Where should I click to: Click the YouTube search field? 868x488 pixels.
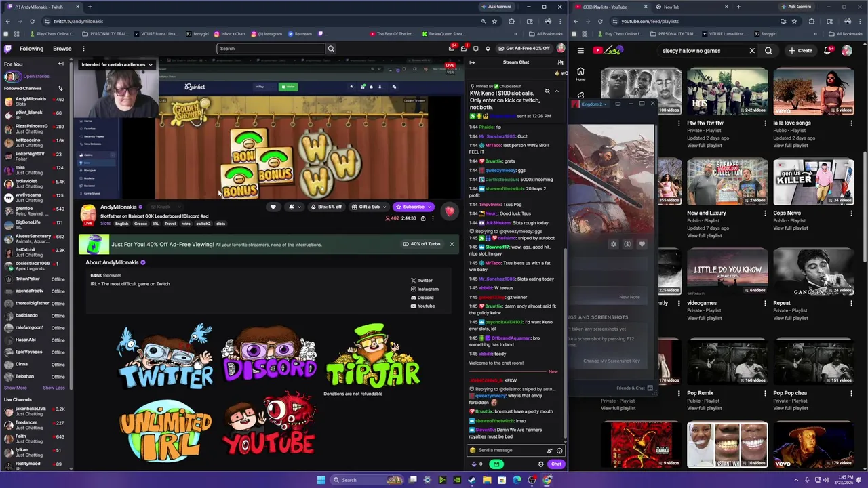tap(701, 50)
